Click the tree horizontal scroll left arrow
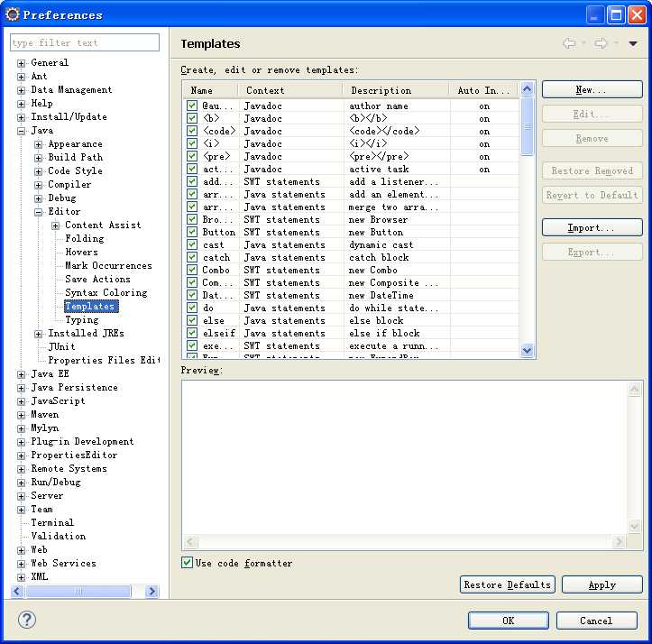The image size is (652, 644). pyautogui.click(x=17, y=591)
